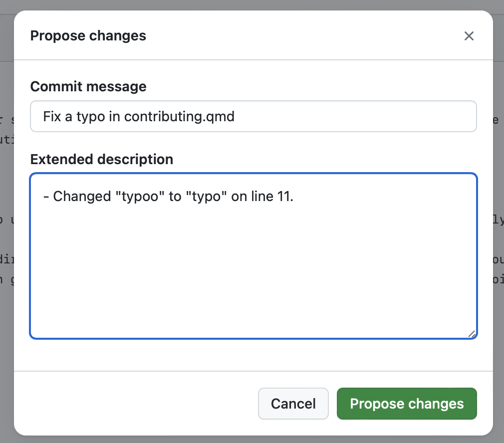Place cursor after "line 11." in description

pyautogui.click(x=294, y=197)
